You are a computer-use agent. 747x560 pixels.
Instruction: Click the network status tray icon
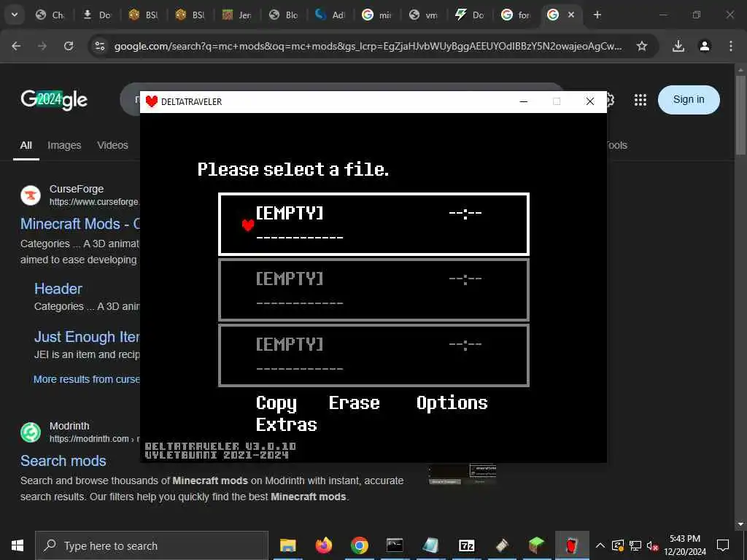click(x=635, y=545)
